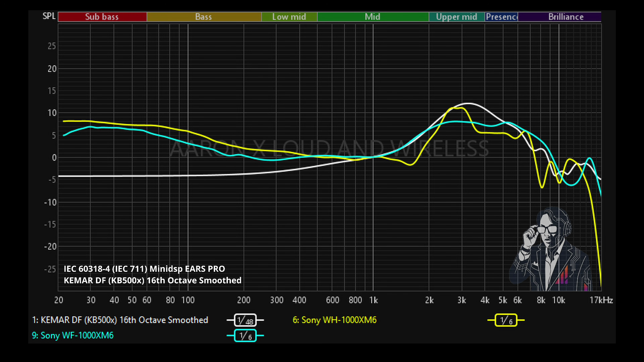Click the 100 Hz frequency axis label
The height and width of the screenshot is (362, 644).
pos(188,300)
